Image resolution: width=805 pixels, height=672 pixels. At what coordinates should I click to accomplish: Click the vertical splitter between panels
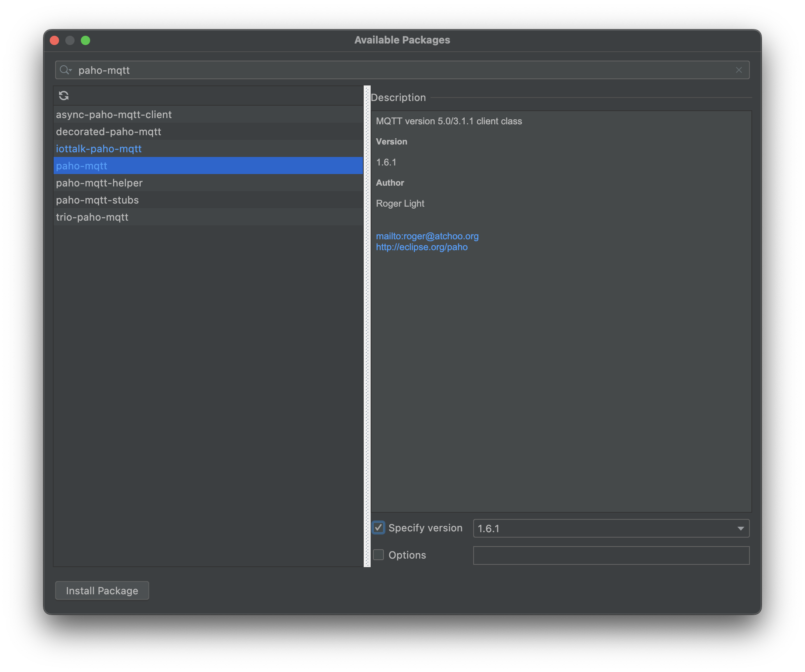tap(367, 326)
